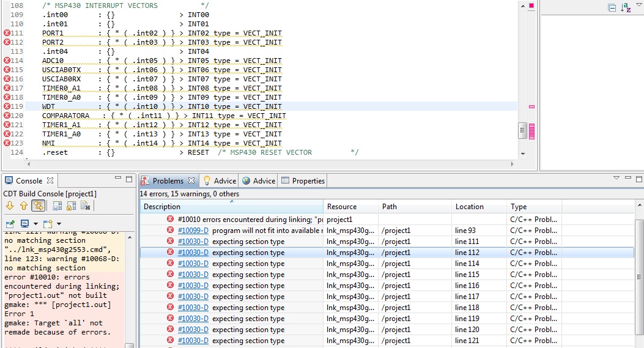Click the pink error summary square in overview ruler
The width and height of the screenshot is (644, 348).
531,6
